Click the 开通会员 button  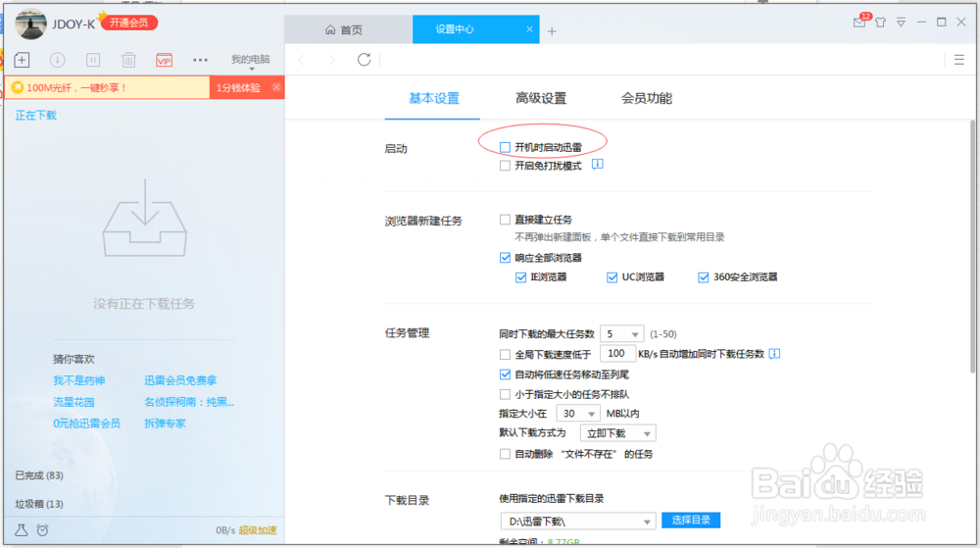(x=128, y=24)
